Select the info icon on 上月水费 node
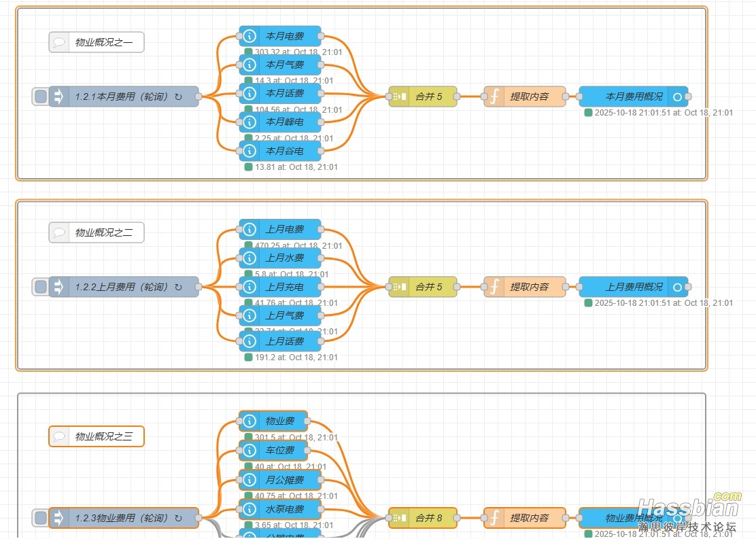 pos(250,258)
